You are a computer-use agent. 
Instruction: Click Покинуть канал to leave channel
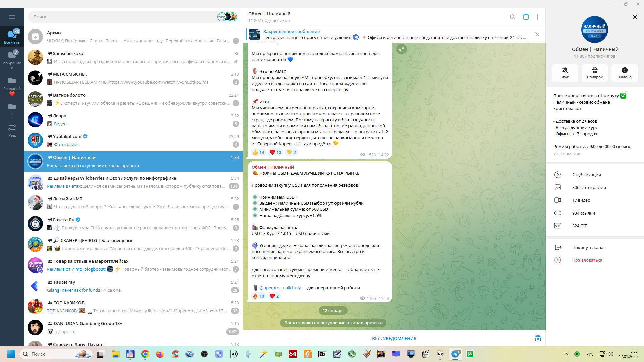(x=589, y=247)
